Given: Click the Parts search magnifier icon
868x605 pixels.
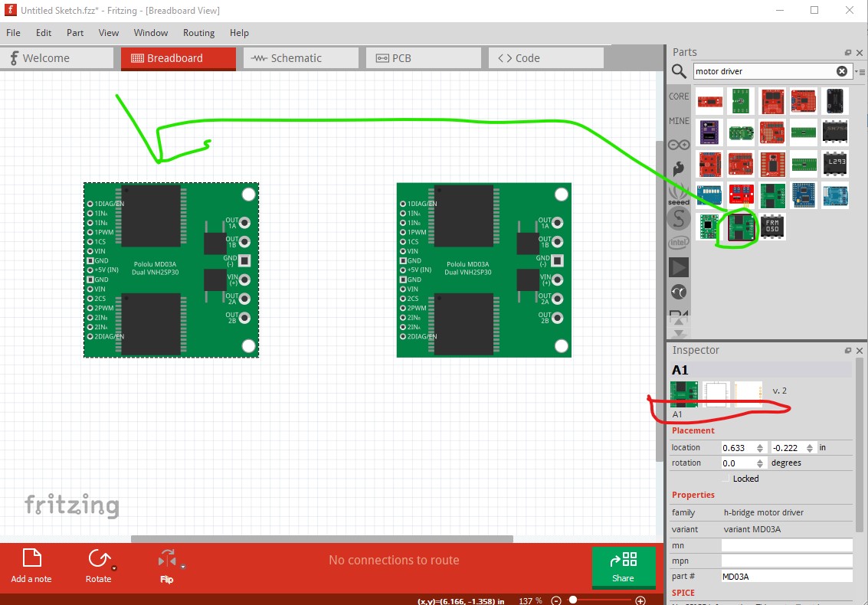Looking at the screenshot, I should click(x=678, y=70).
